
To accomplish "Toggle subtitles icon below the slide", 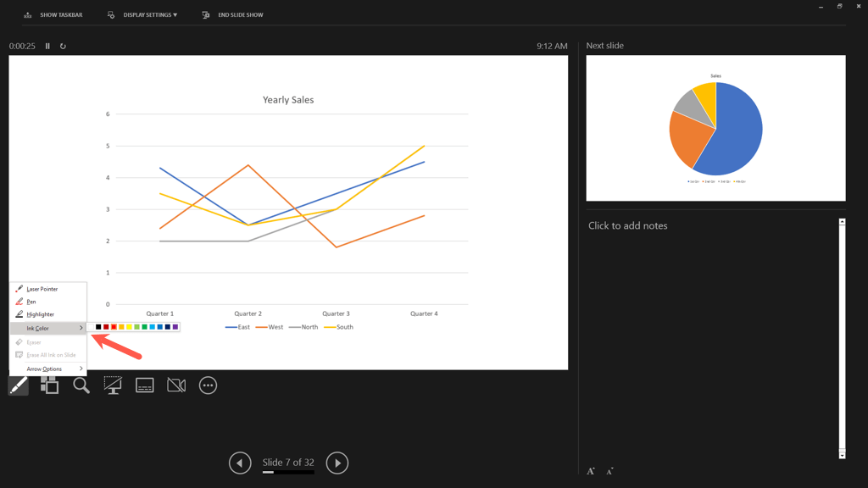I will (x=144, y=385).
